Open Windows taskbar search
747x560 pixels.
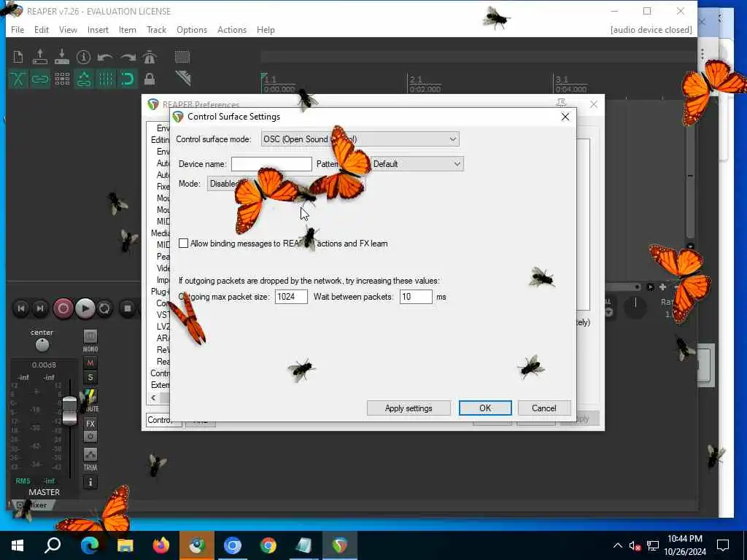click(53, 545)
